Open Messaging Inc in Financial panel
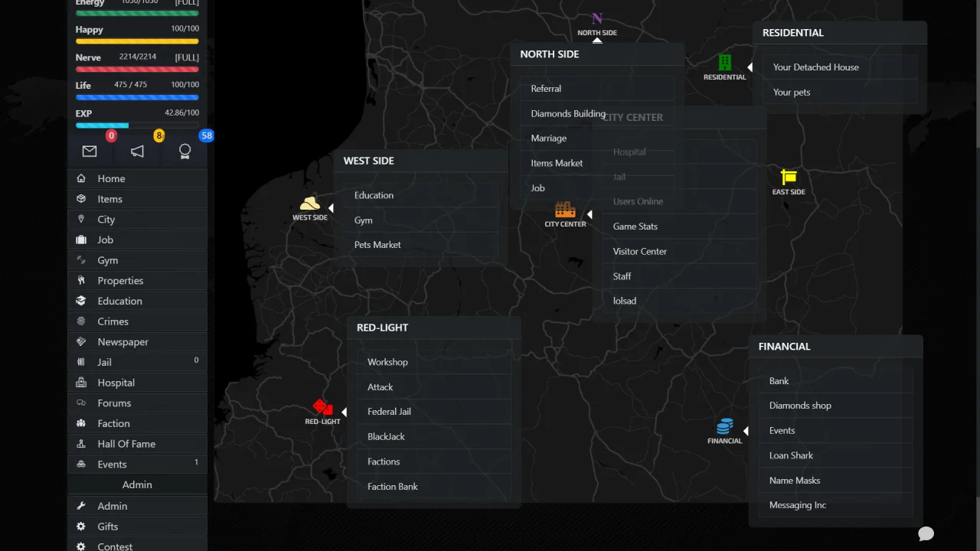The height and width of the screenshot is (551, 980). (x=836, y=505)
